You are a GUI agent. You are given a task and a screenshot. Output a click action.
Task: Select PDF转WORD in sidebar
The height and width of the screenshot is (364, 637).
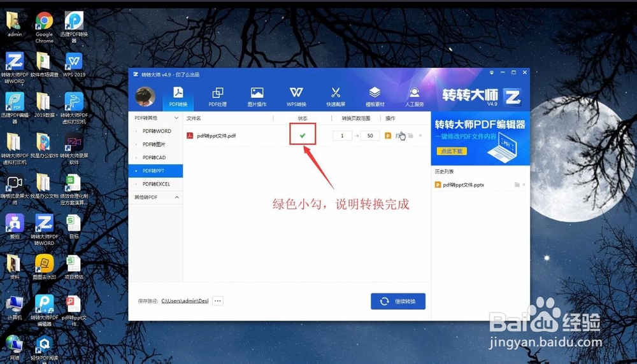155,131
